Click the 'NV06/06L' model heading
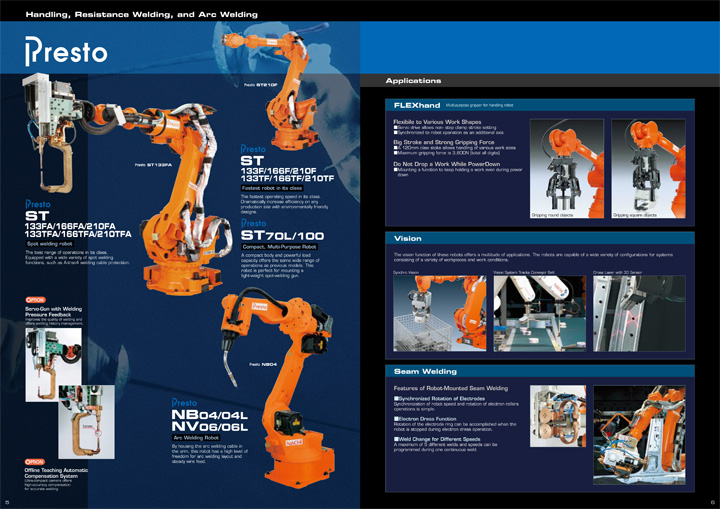The width and height of the screenshot is (720, 509). pos(209,427)
